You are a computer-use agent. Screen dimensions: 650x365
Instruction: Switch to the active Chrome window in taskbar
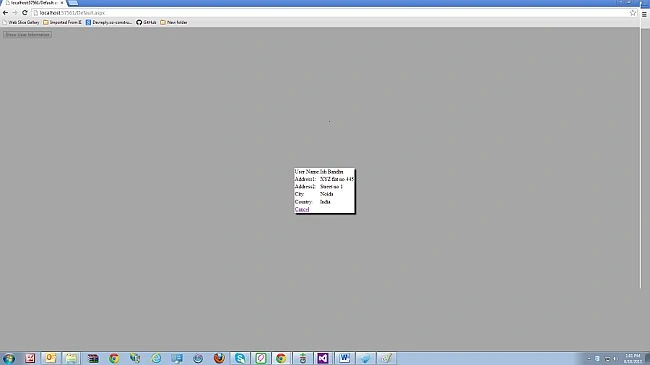[281, 358]
